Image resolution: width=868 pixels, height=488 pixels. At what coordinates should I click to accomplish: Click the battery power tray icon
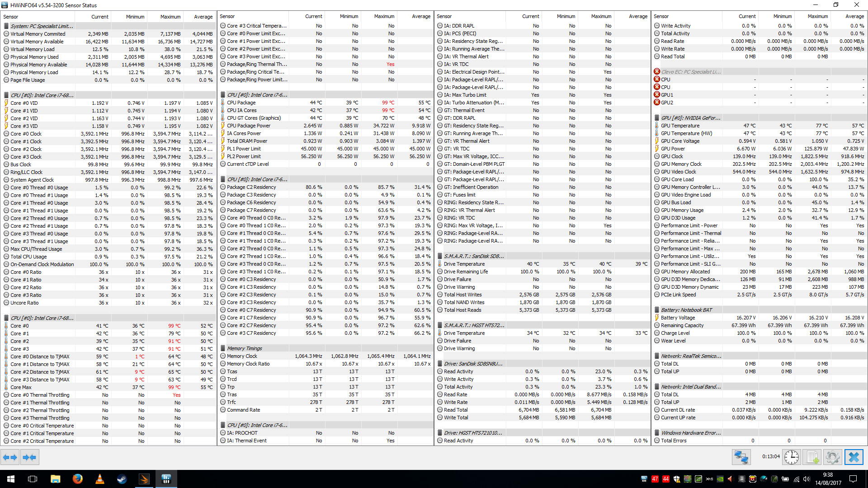(x=785, y=479)
